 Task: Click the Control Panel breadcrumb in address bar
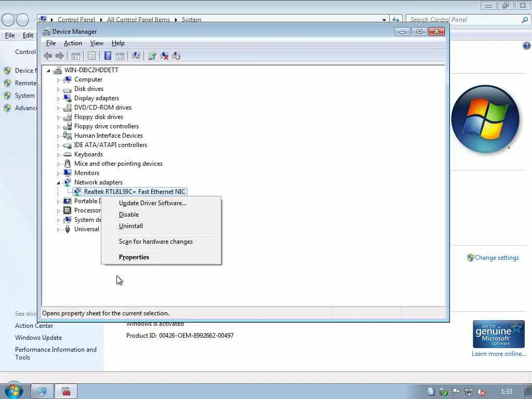(x=76, y=20)
